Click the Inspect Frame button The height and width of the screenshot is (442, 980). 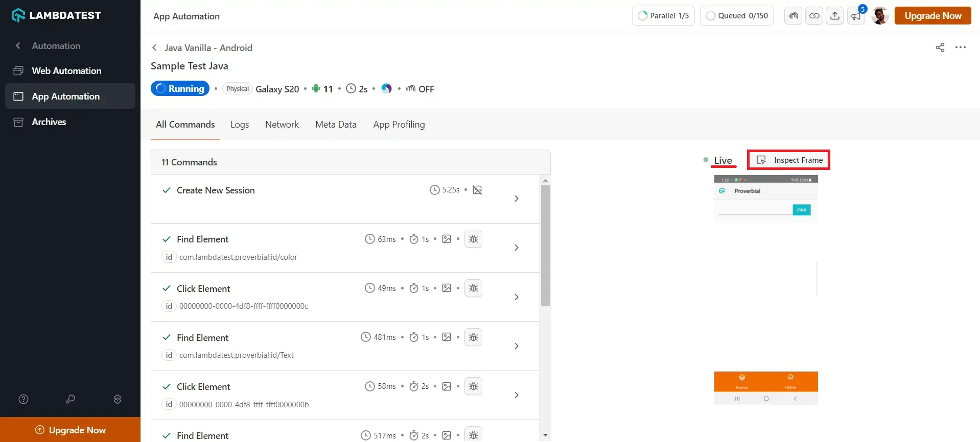pyautogui.click(x=789, y=160)
